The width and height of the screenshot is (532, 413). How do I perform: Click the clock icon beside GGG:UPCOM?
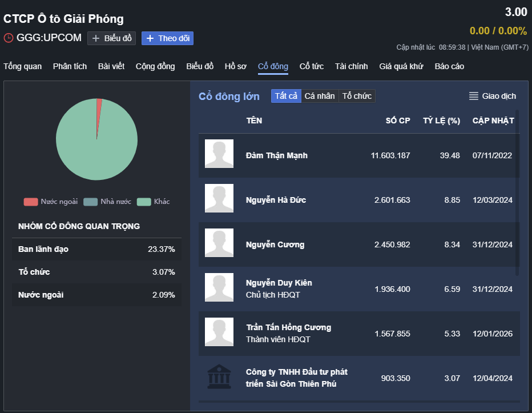coord(9,38)
